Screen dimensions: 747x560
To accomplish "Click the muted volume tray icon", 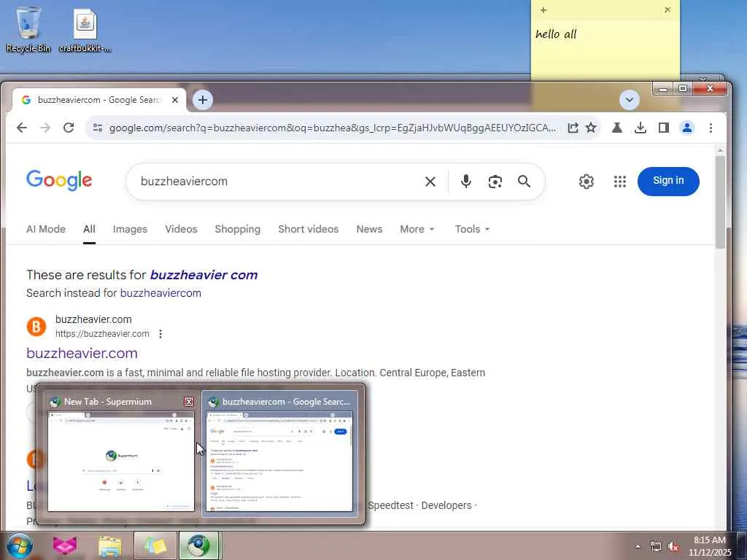I will coord(673,546).
